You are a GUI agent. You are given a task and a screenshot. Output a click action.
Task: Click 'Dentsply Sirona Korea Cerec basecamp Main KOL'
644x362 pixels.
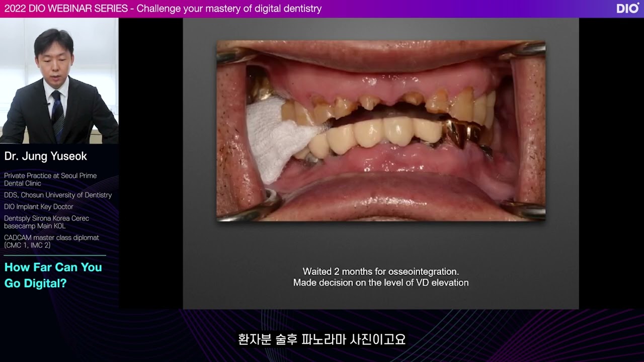[x=47, y=222]
